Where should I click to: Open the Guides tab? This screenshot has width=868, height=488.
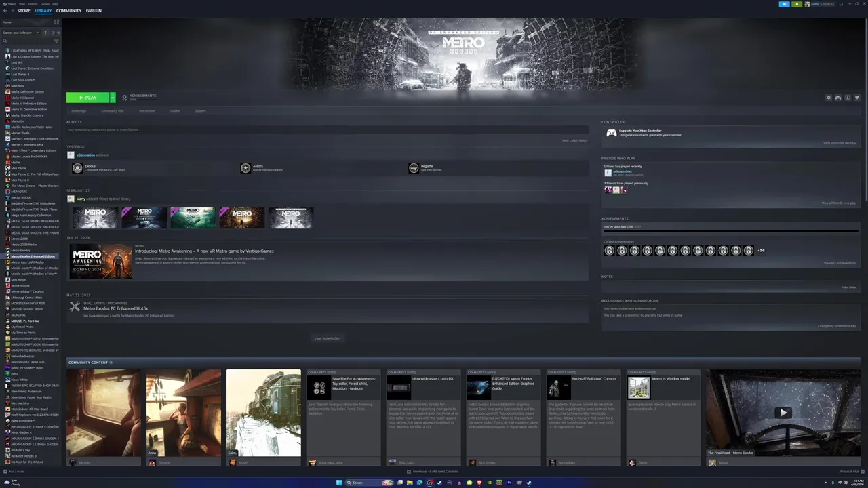pyautogui.click(x=175, y=110)
